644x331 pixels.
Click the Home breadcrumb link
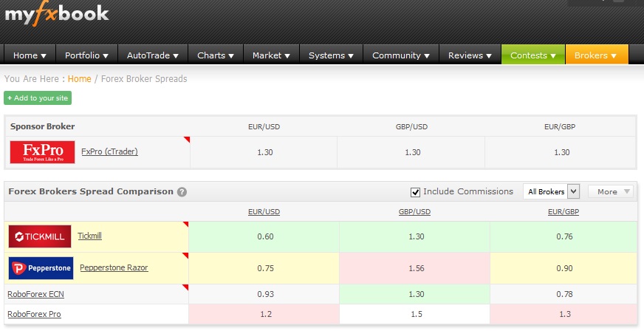click(x=79, y=79)
